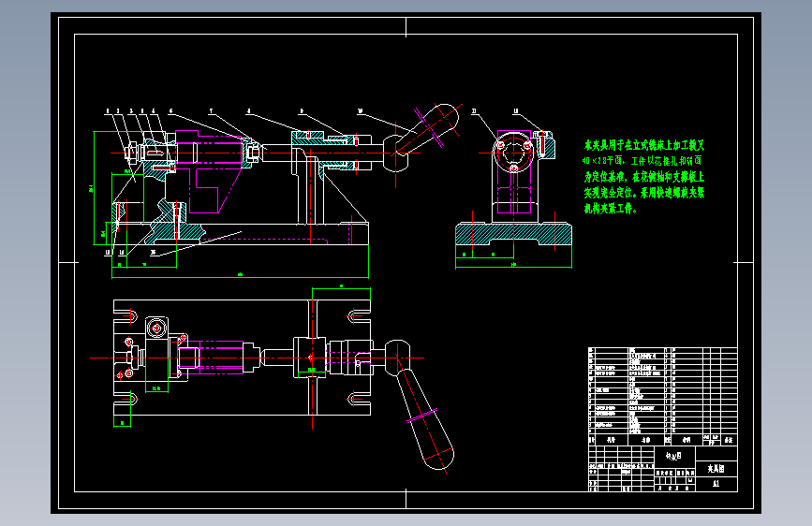The width and height of the screenshot is (812, 526).
Task: Pick the circular flange in the right side view
Action: [514, 152]
